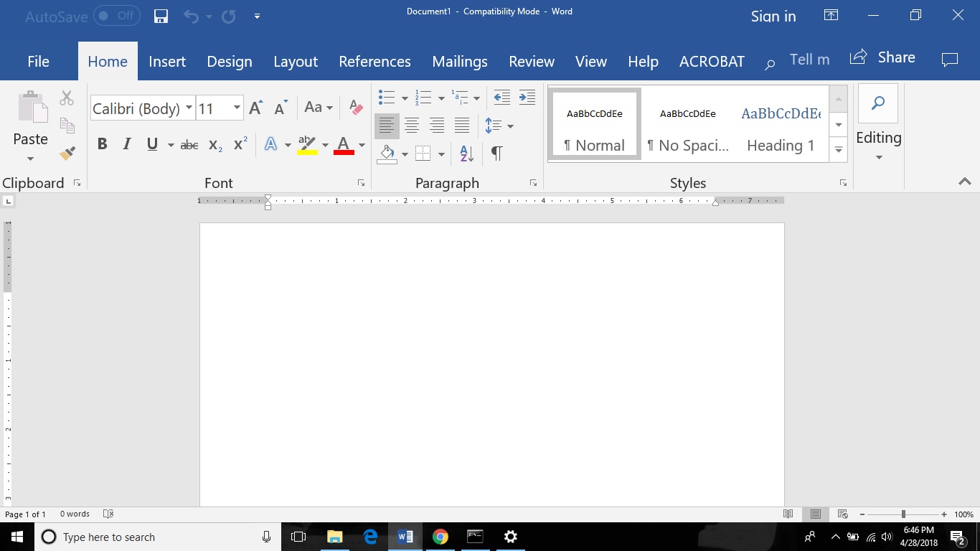
Task: Toggle numbered list formatting
Action: click(423, 97)
